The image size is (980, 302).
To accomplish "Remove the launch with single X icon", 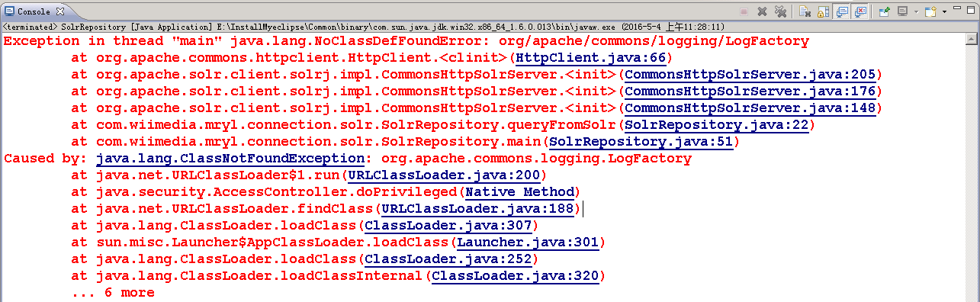I will (x=762, y=12).
